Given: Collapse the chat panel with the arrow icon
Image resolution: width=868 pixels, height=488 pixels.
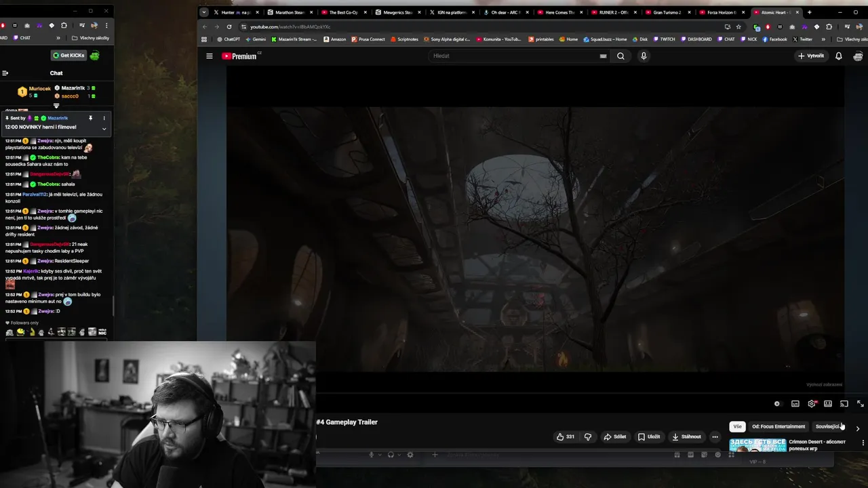Looking at the screenshot, I should point(5,73).
